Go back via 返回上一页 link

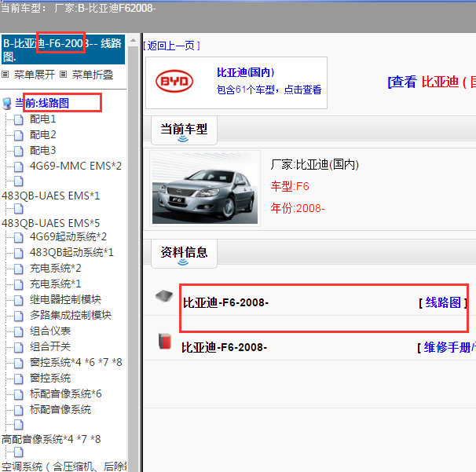coord(171,46)
